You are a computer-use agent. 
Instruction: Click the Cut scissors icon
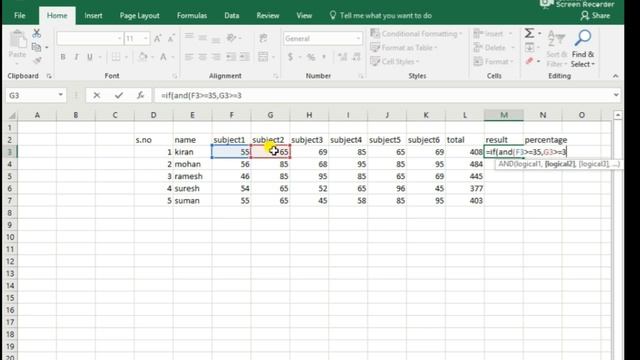[37, 33]
